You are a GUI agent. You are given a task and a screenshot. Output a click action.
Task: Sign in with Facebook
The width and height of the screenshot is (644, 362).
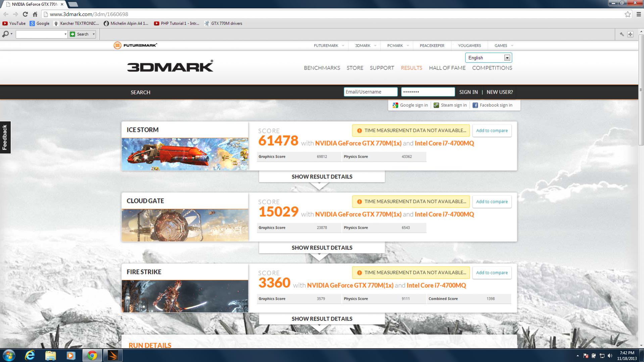click(492, 105)
